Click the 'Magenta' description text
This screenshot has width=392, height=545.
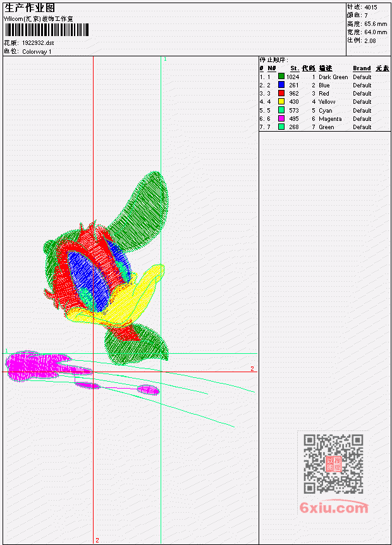click(x=330, y=119)
